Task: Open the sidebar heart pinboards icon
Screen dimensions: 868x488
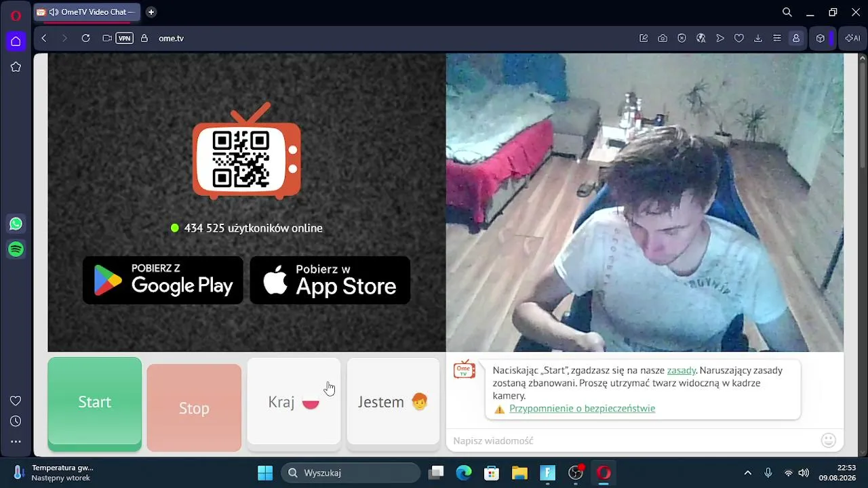Action: coord(16,401)
